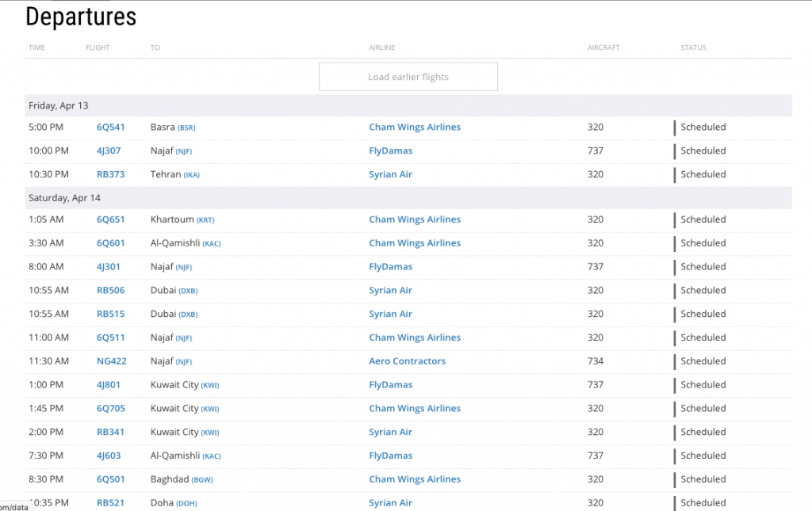
Task: Open flight RB515 to Dubai
Action: click(x=111, y=314)
